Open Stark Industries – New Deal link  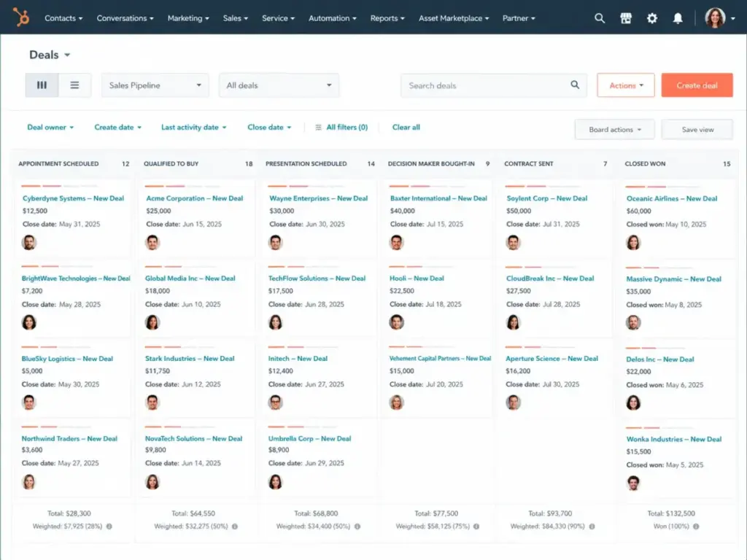coord(190,358)
